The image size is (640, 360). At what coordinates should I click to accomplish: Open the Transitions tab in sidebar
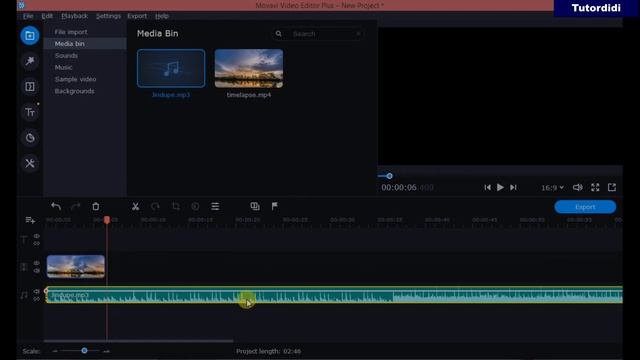click(30, 87)
